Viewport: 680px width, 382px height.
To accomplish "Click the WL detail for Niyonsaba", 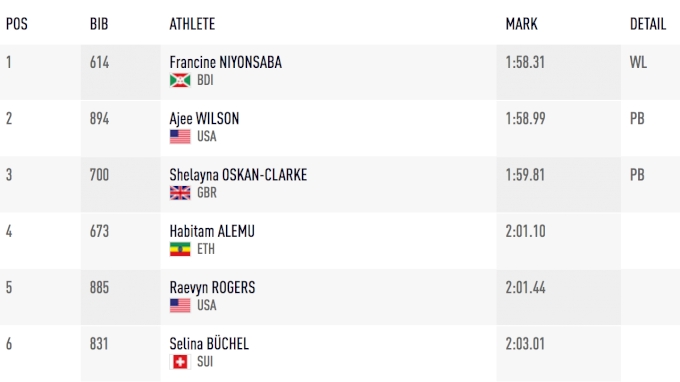I will 638,62.
